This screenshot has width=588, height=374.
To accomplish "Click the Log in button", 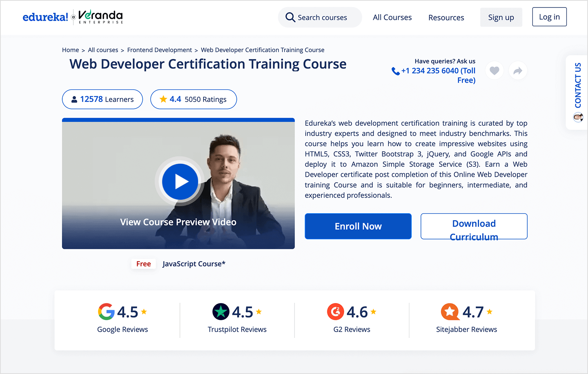I will (x=549, y=17).
